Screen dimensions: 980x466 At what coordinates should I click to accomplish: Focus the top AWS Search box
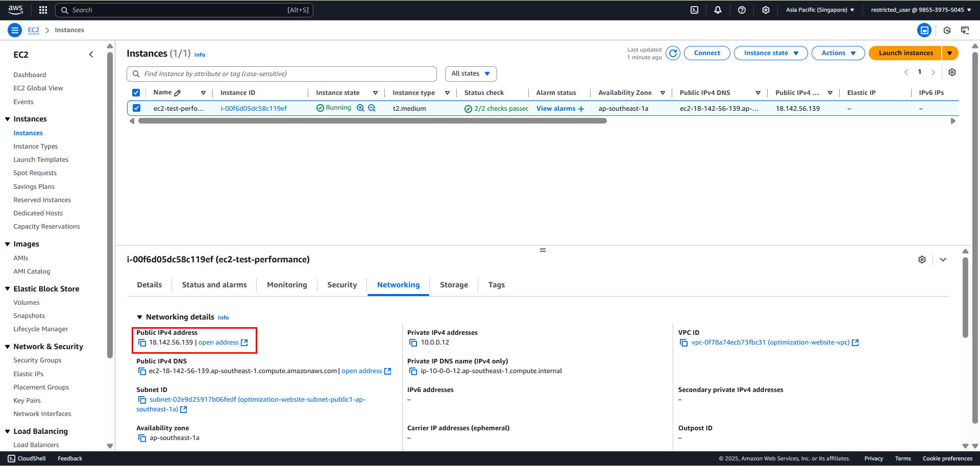tap(184, 10)
